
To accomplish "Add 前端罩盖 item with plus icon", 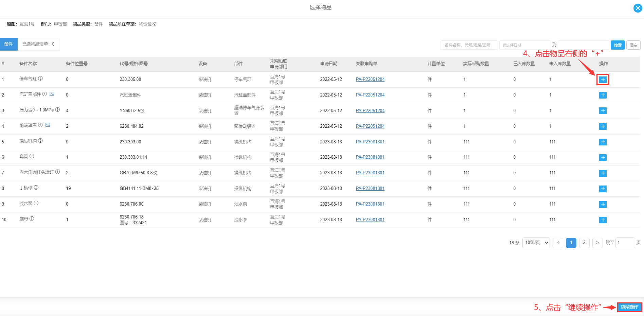I will click(x=603, y=126).
